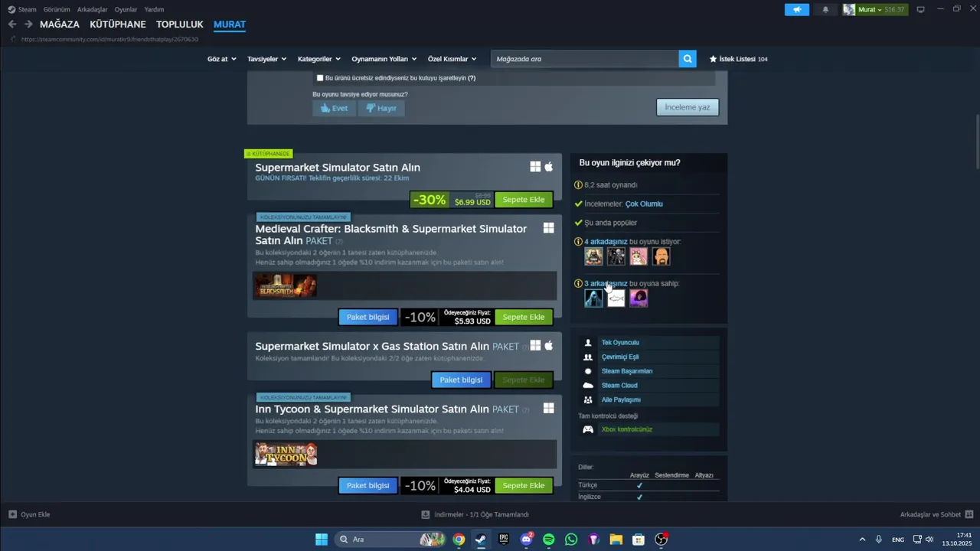Click the page vertical scrollbar thumb
Viewport: 980px width, 551px height.
pos(977,142)
